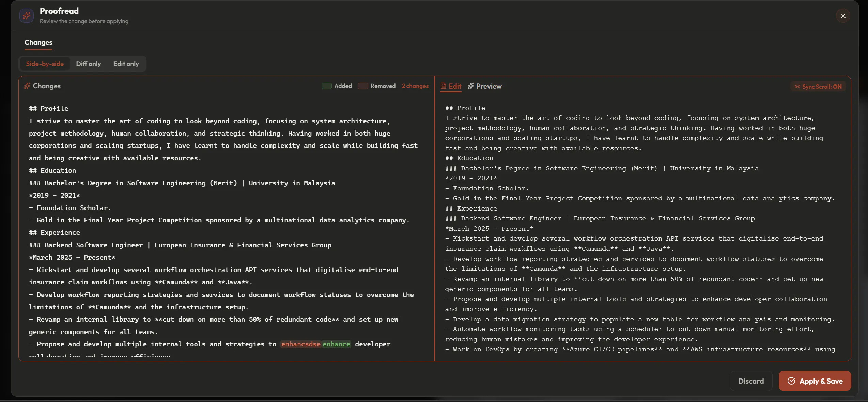Click '## Profile' heading in Changes pane
The width and height of the screenshot is (868, 402).
coord(48,108)
